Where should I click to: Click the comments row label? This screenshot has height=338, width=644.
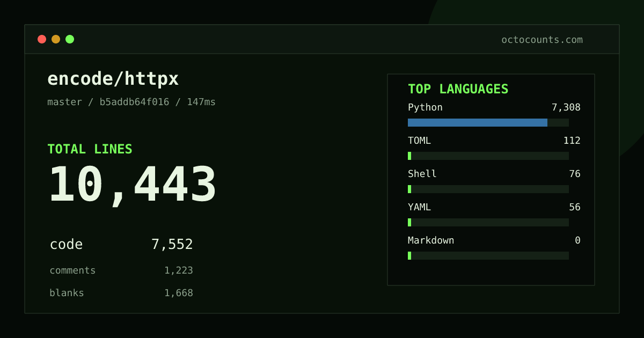point(72,270)
